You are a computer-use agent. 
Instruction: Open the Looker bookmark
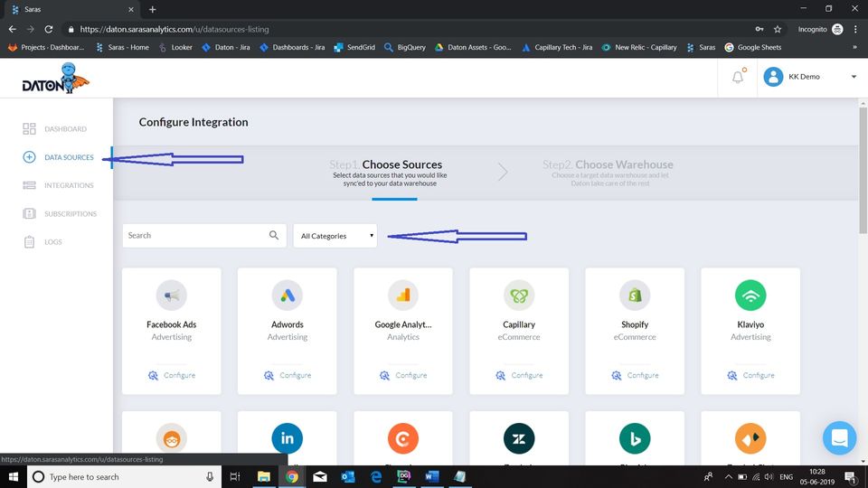tap(175, 48)
